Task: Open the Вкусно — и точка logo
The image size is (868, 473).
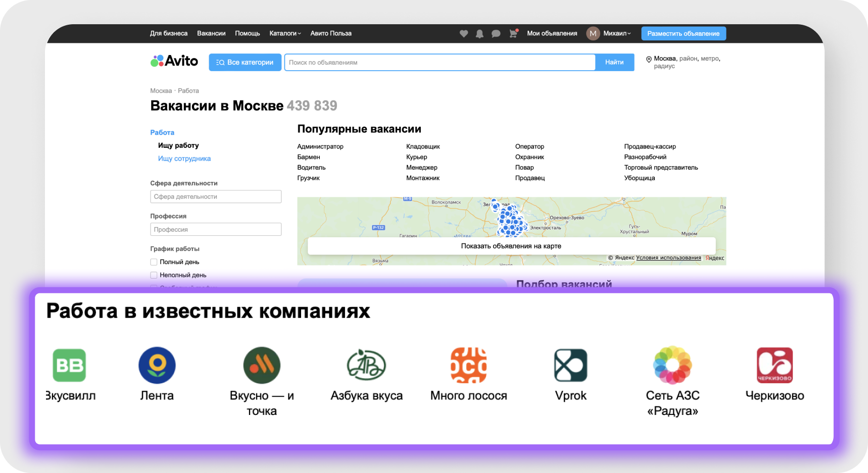Action: click(x=262, y=365)
